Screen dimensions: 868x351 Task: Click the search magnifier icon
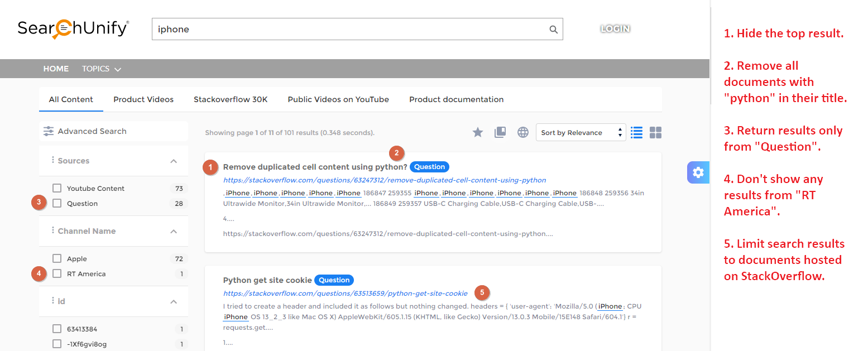553,30
